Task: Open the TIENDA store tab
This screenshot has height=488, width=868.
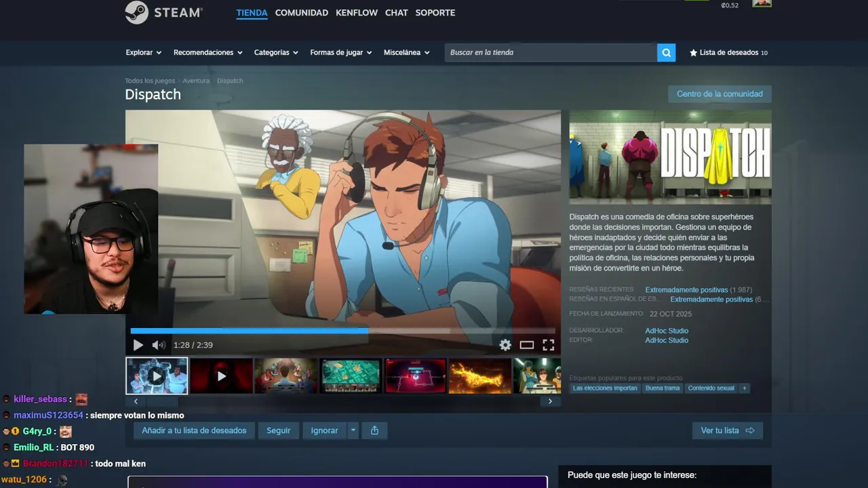Action: pos(252,13)
